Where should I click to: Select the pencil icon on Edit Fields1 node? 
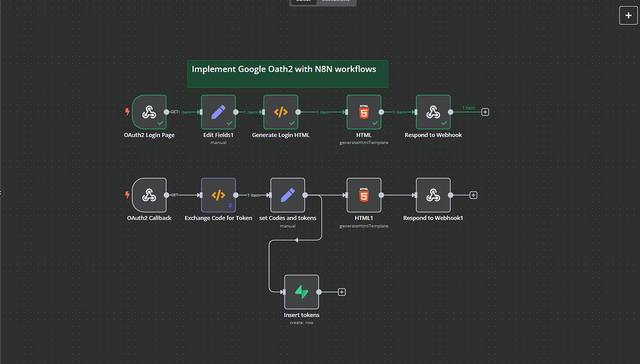point(218,112)
